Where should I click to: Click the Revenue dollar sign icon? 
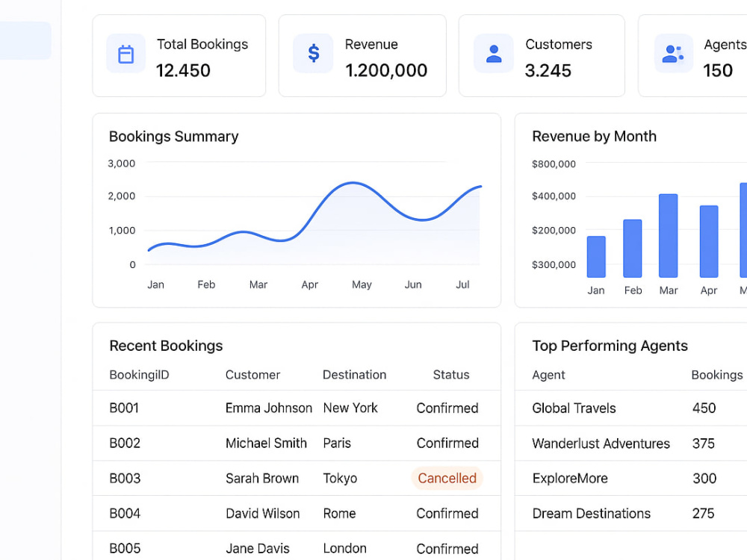[x=313, y=53]
